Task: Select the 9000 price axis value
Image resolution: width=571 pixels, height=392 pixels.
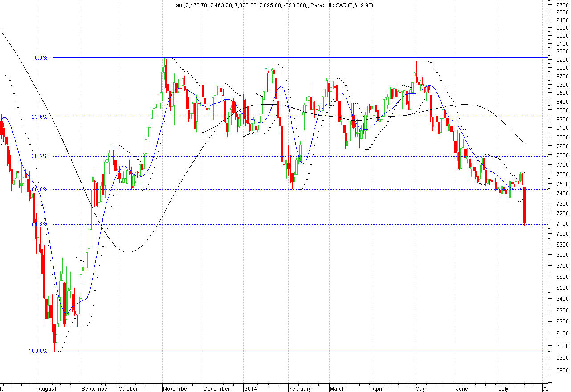Action: [562, 52]
